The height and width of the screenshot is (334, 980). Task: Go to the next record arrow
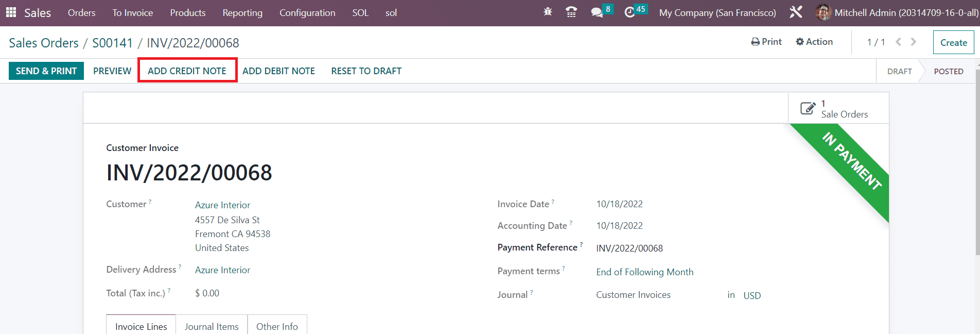point(914,42)
